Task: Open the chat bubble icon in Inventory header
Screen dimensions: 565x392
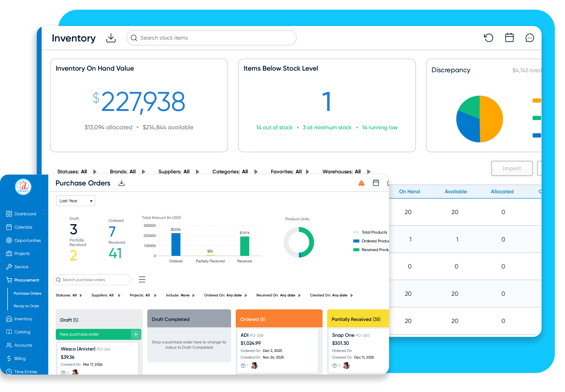Action: (529, 38)
